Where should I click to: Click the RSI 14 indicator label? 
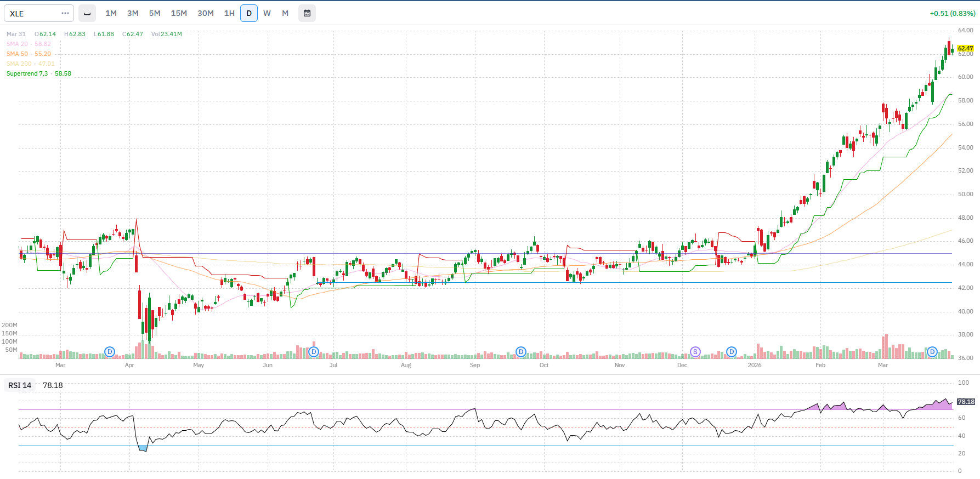[x=20, y=385]
